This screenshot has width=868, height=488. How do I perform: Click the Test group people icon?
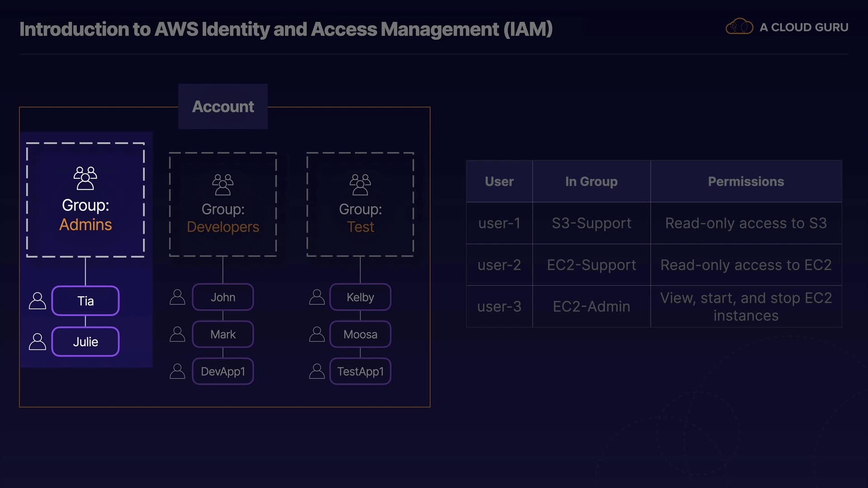point(360,184)
